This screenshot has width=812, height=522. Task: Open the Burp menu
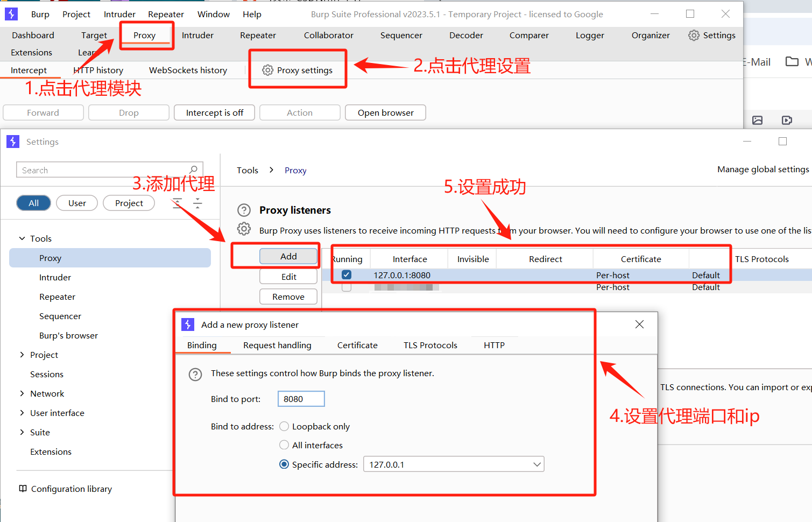click(40, 14)
